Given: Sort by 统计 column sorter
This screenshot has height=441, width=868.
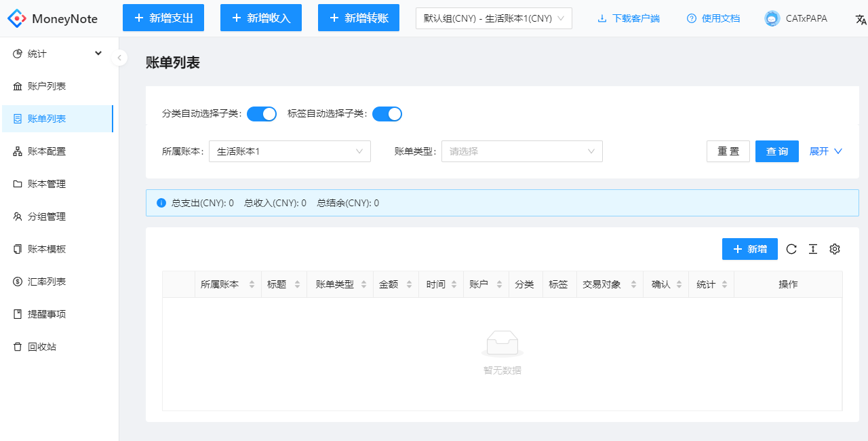Looking at the screenshot, I should [x=724, y=285].
